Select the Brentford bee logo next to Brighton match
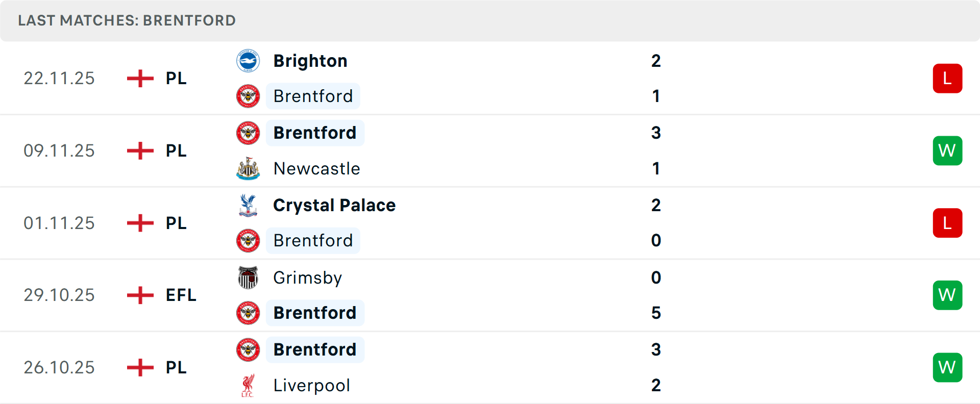 [248, 96]
